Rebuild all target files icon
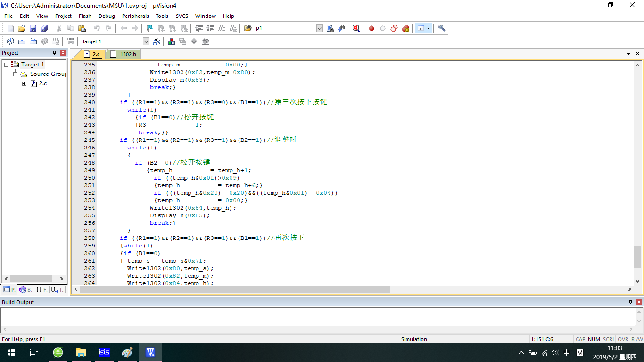644x362 pixels. (x=33, y=41)
